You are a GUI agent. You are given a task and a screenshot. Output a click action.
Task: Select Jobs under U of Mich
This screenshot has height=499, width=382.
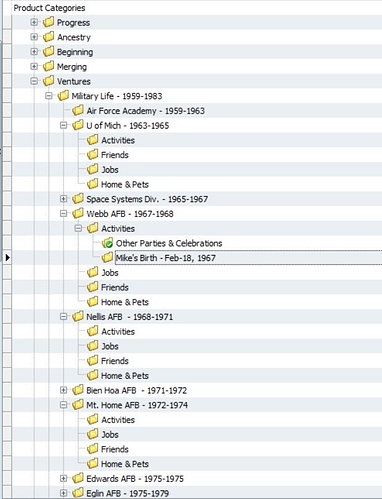pos(110,170)
